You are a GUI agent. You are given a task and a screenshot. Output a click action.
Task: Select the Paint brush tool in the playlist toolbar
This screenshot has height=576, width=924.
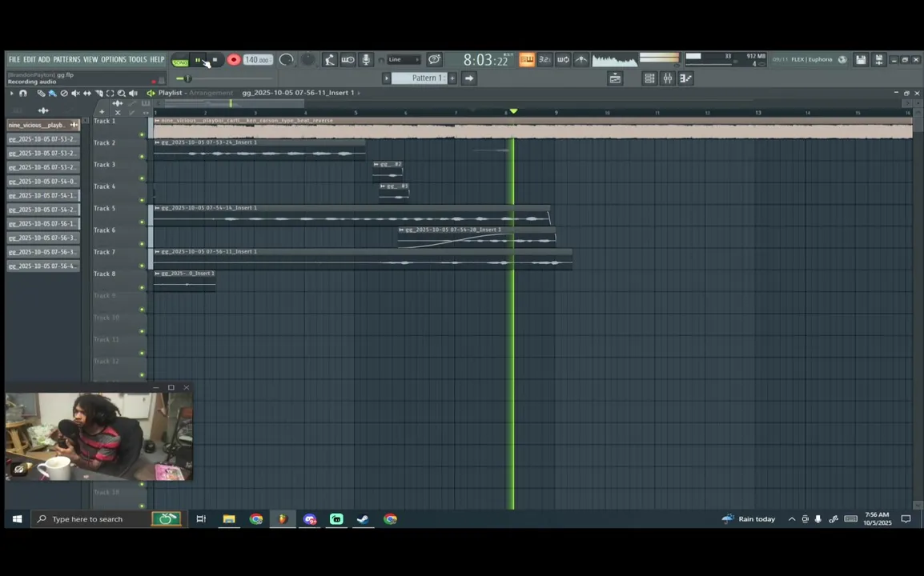pos(53,93)
